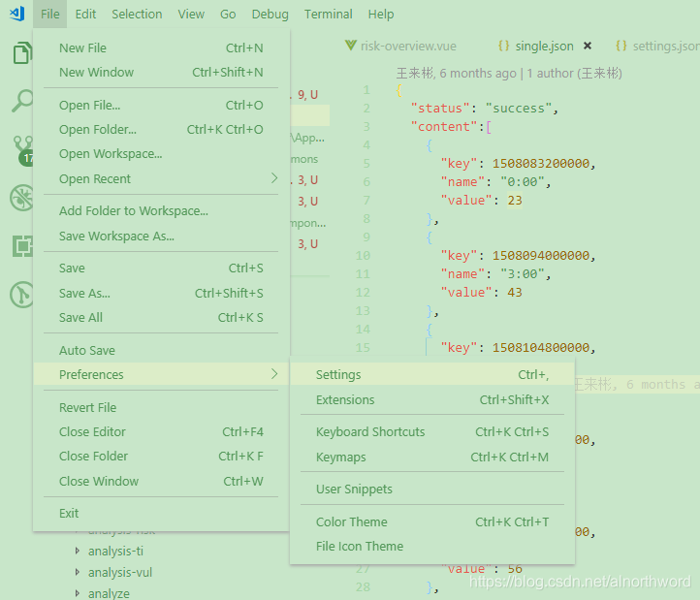Open the Help menu
This screenshot has height=600, width=700.
[381, 15]
